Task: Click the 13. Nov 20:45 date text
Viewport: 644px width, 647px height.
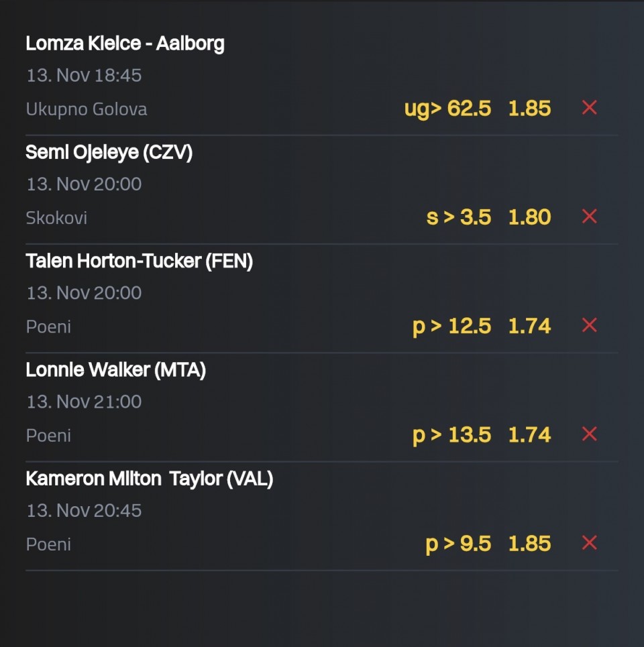Action: (84, 511)
